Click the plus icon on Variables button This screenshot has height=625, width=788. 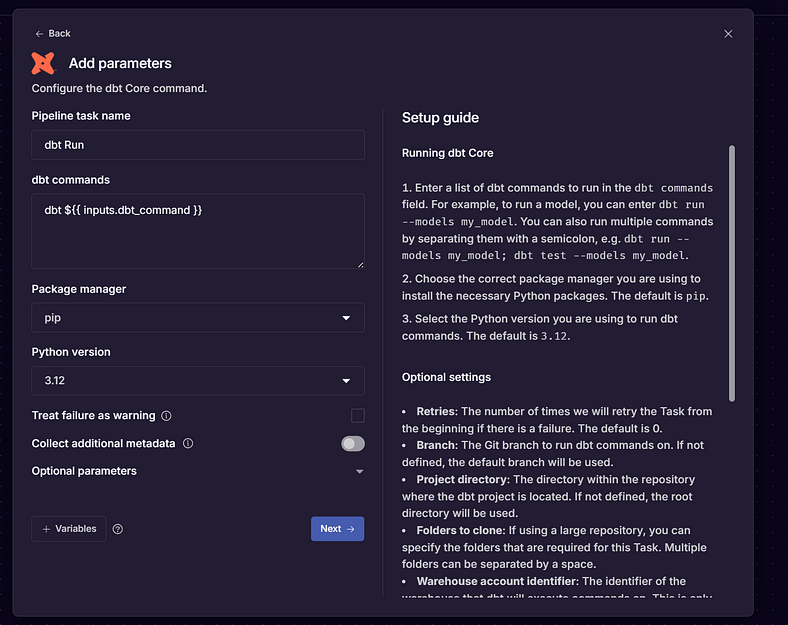(x=46, y=529)
